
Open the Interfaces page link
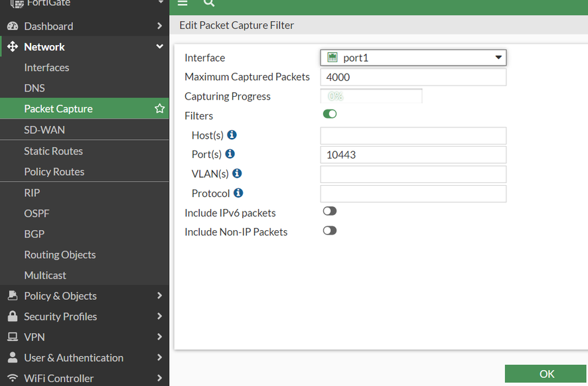[x=46, y=68]
